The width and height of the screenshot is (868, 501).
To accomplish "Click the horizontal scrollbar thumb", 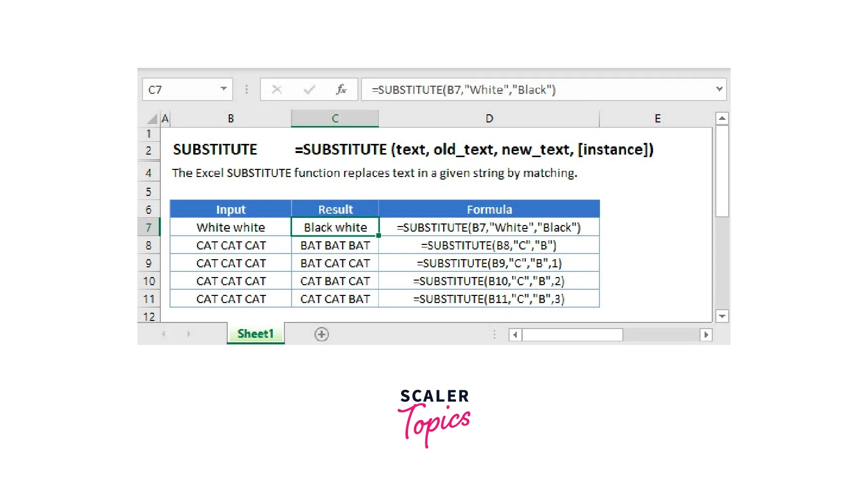I will pos(572,335).
